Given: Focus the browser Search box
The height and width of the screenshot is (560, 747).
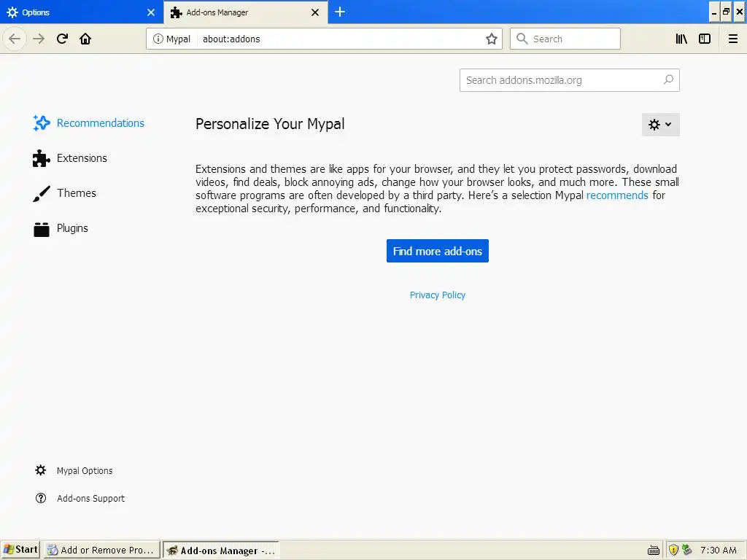Looking at the screenshot, I should [x=565, y=39].
